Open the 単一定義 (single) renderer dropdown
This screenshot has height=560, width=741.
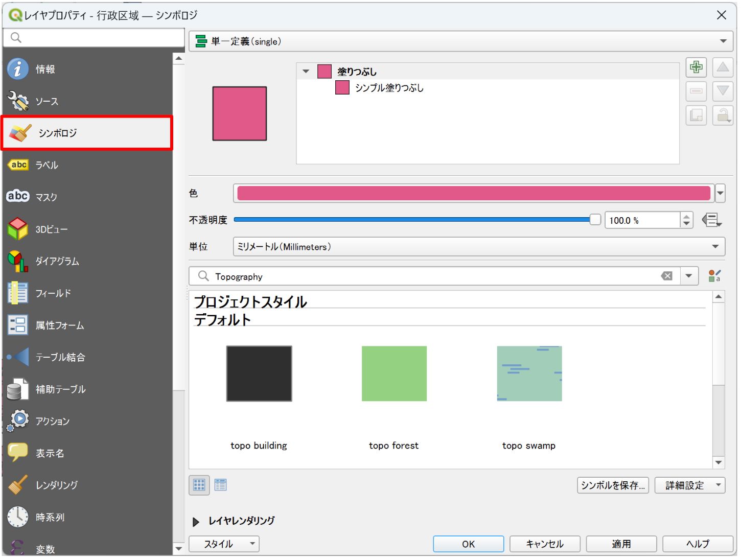tap(461, 41)
